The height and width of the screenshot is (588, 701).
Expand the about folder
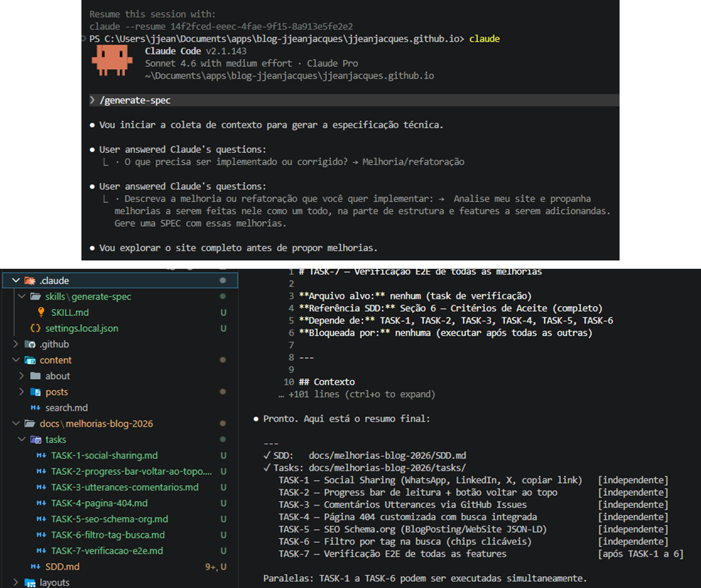point(21,376)
